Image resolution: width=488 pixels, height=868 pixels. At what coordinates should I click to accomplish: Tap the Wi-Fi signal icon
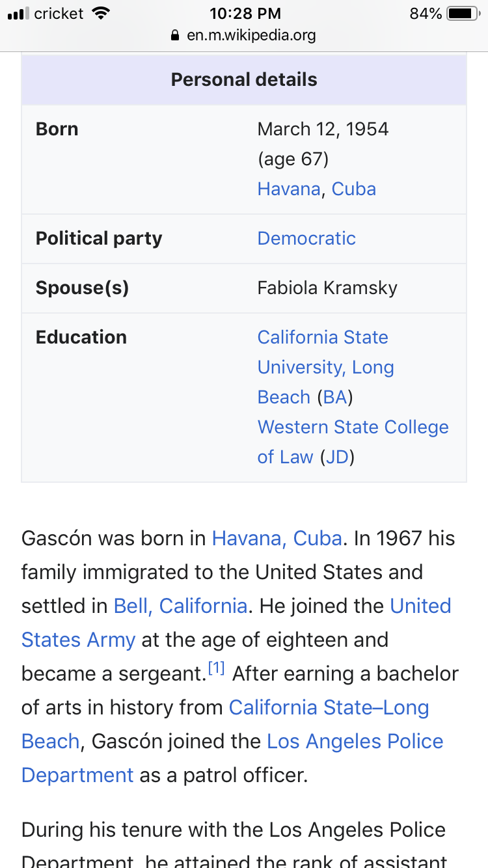coord(101,13)
